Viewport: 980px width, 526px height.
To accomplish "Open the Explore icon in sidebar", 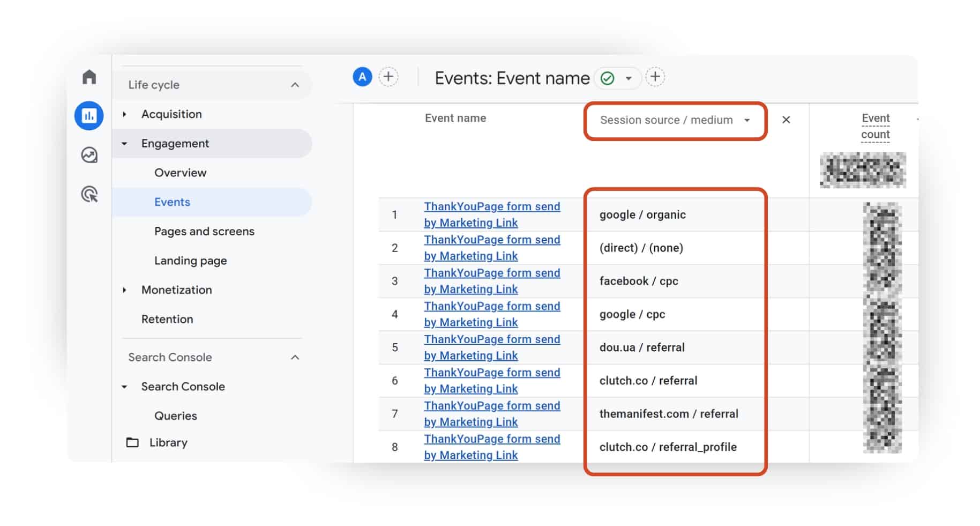I will (89, 155).
